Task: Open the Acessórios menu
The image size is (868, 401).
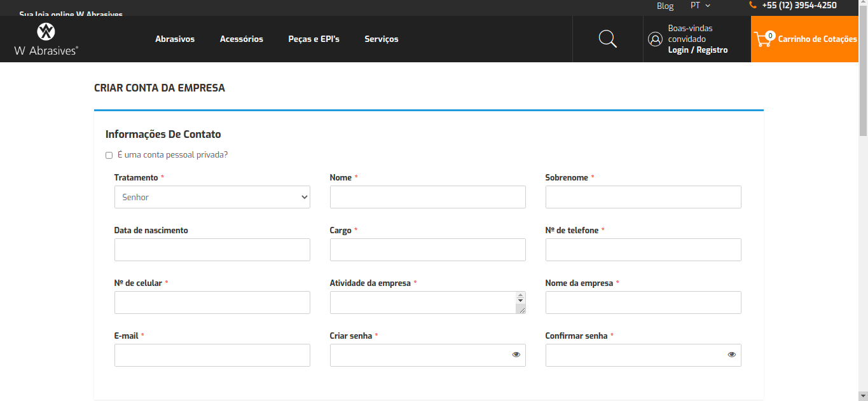Action: click(x=242, y=39)
